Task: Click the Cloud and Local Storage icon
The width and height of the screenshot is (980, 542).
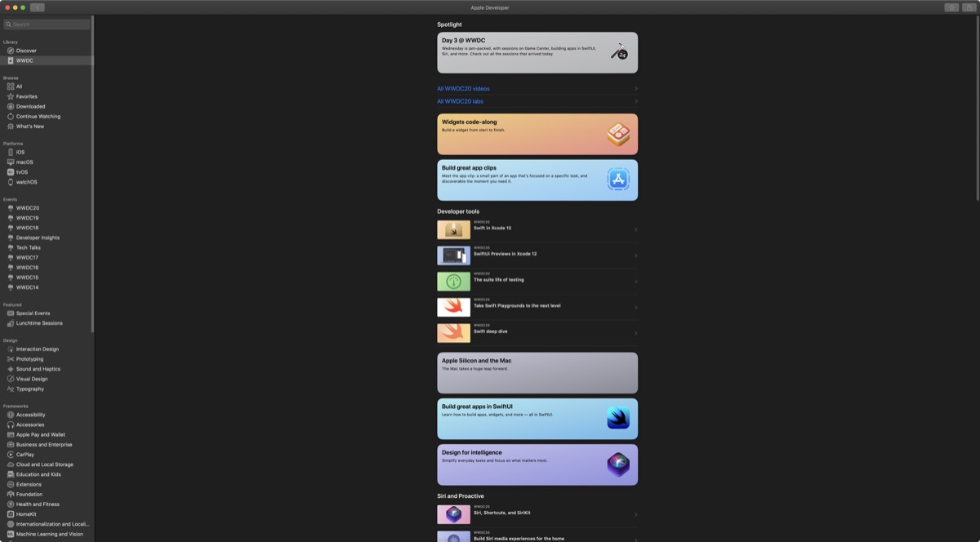Action: [11, 464]
